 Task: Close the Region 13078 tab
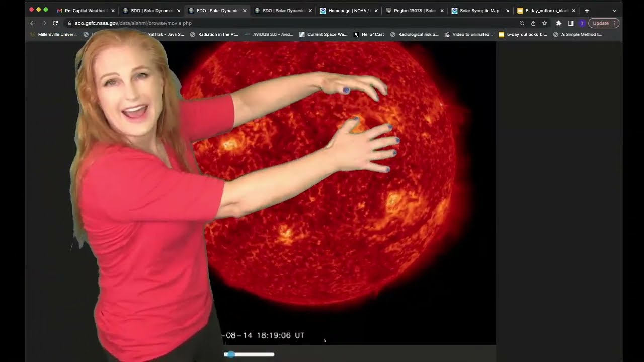[442, 11]
